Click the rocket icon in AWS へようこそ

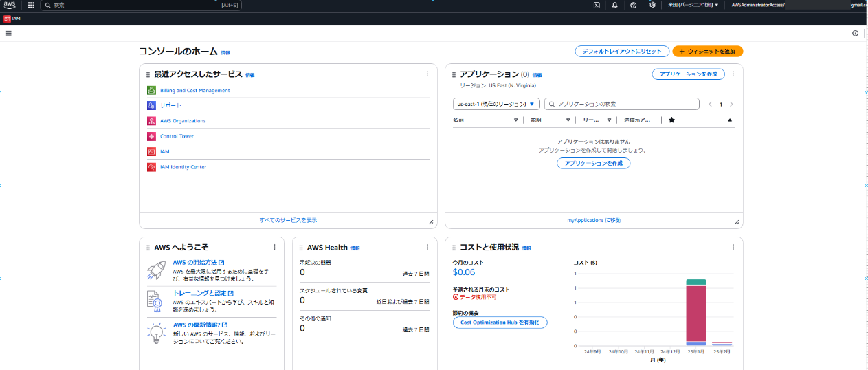(x=156, y=270)
